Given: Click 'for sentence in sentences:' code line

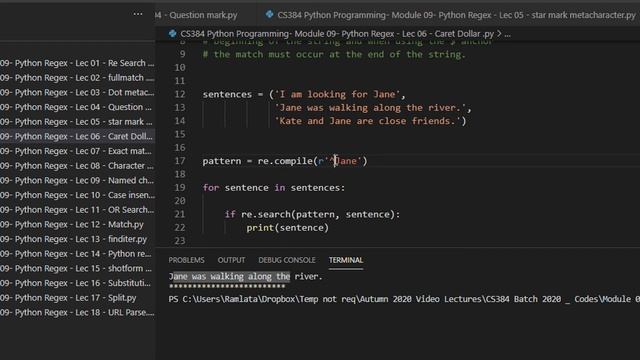Looking at the screenshot, I should tap(274, 188).
